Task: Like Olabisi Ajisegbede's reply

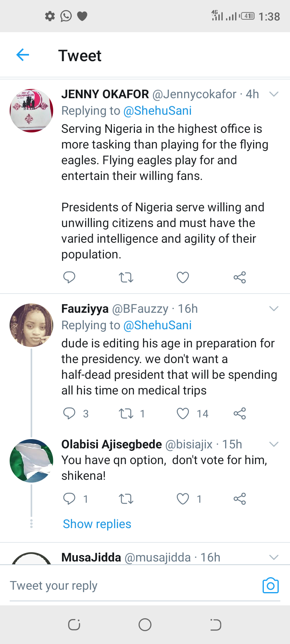Action: pos(183,499)
